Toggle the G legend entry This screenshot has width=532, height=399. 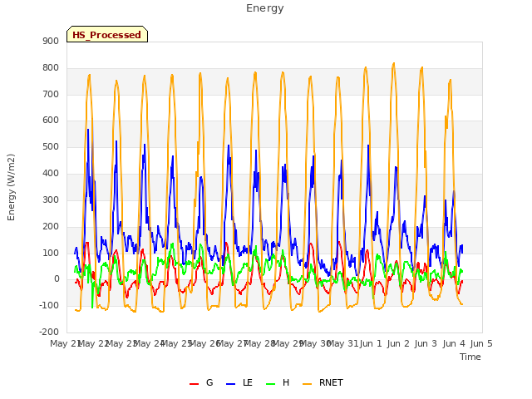tap(201, 382)
